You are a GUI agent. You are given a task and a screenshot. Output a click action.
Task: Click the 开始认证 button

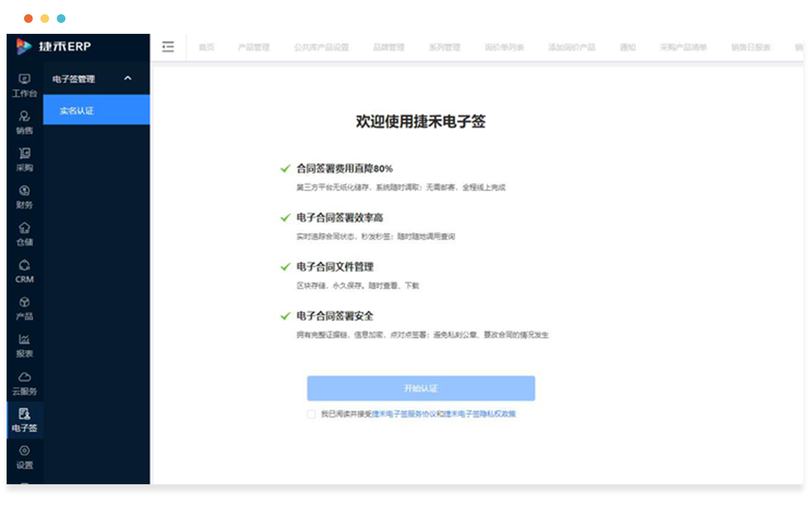421,388
